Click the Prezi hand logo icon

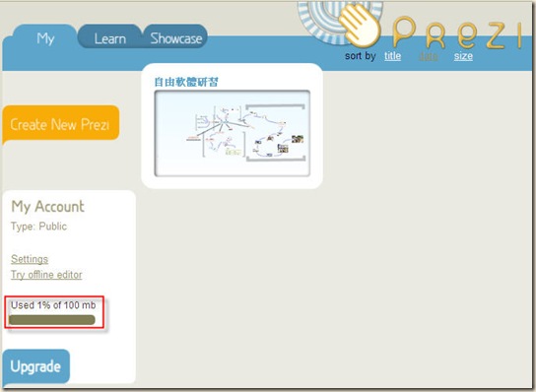click(359, 26)
